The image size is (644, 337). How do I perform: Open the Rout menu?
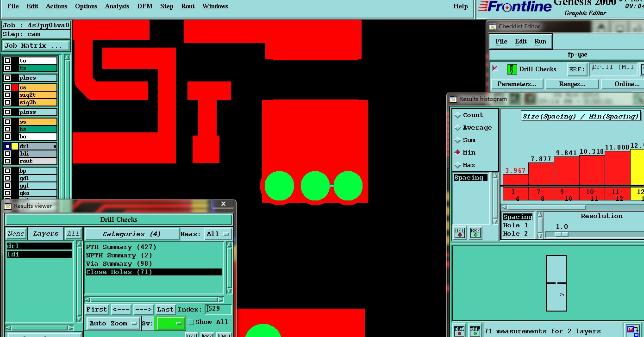[x=188, y=6]
